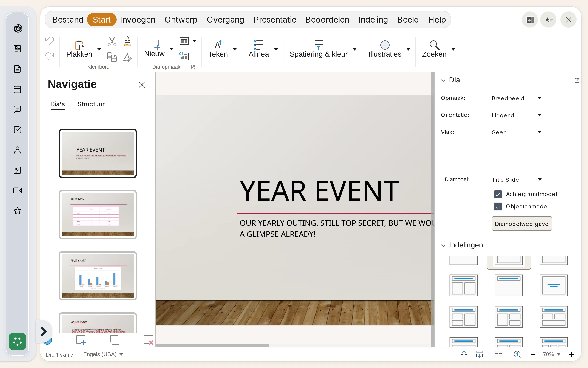Open the video camera sidebar icon
Image resolution: width=588 pixels, height=368 pixels.
click(x=17, y=190)
